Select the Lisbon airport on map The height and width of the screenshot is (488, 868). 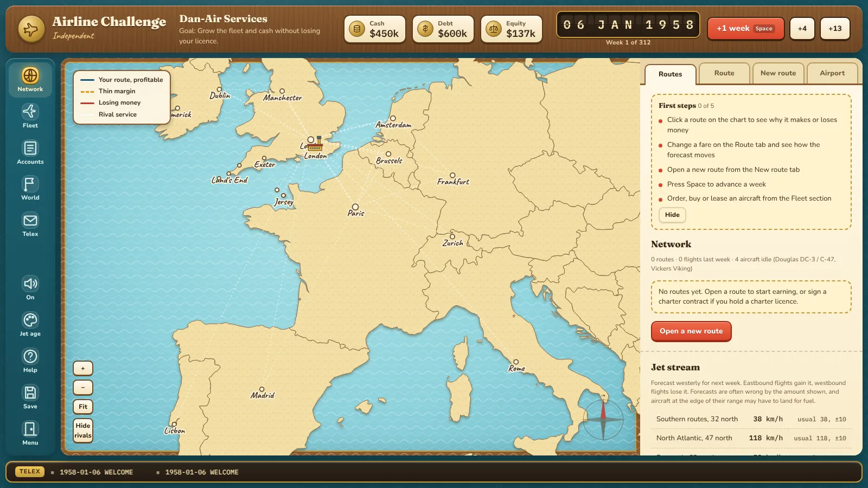174,424
